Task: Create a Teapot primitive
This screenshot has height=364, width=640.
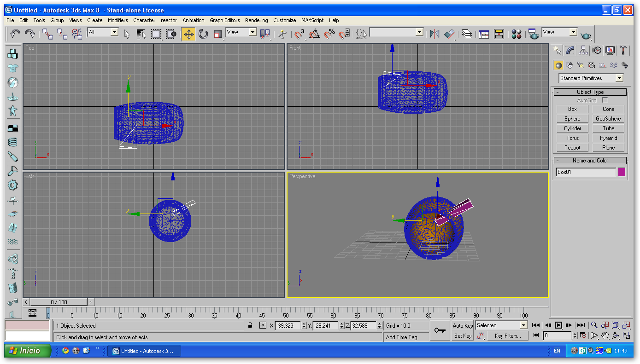Action: tap(573, 148)
